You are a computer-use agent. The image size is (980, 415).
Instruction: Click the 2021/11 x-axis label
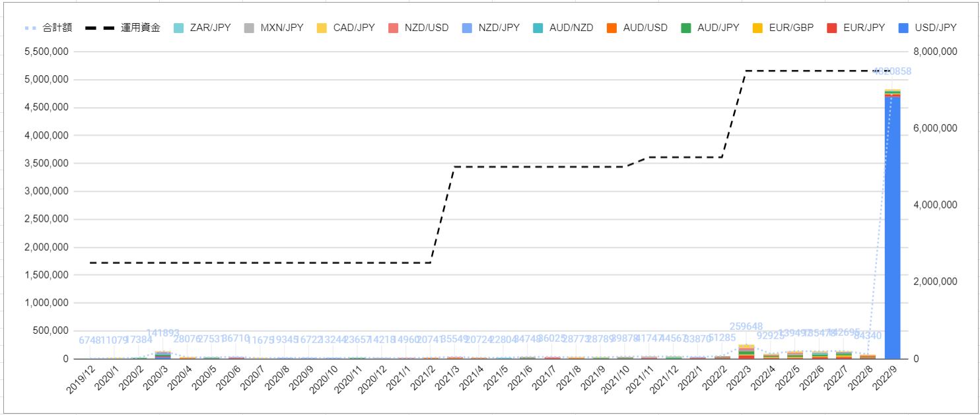click(x=640, y=380)
